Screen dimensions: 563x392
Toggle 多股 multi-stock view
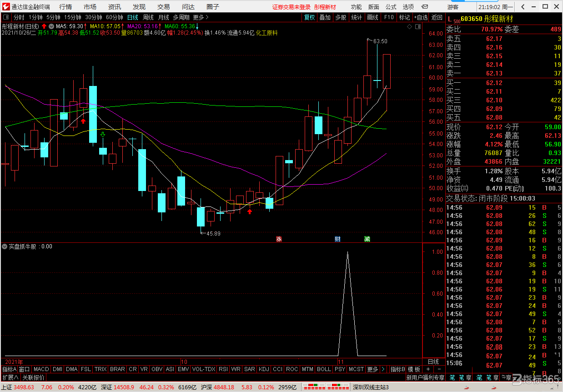click(x=341, y=17)
